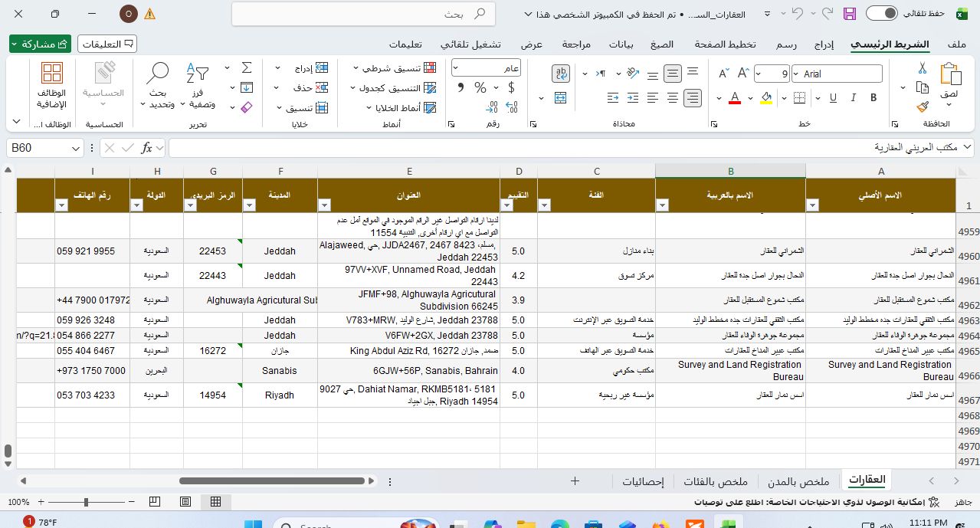This screenshot has height=528, width=980.
Task: Click the Undo arrow
Action: [x=798, y=14]
